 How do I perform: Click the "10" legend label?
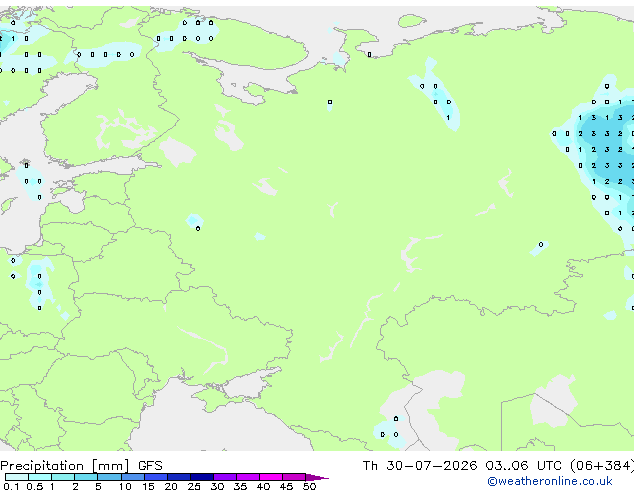pos(125,486)
